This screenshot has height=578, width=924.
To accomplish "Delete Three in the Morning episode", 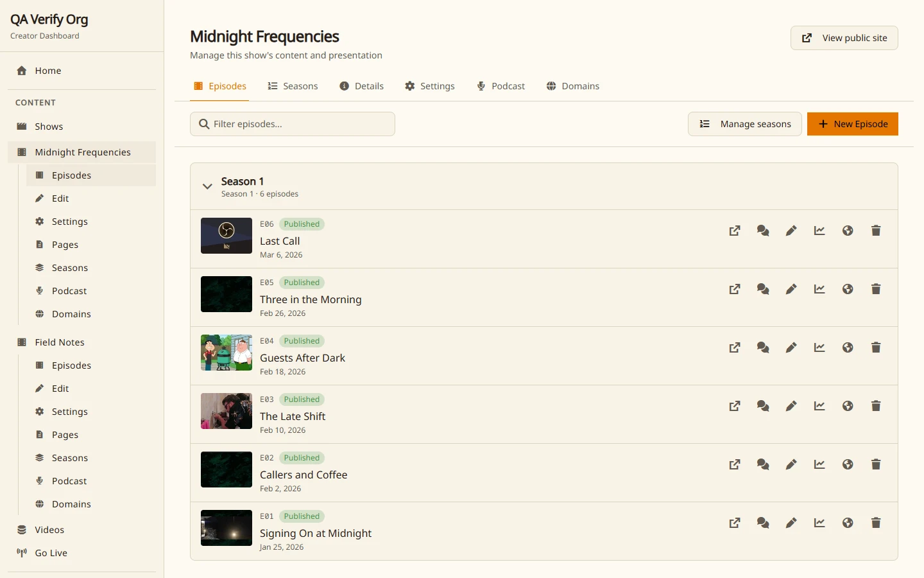I will pyautogui.click(x=876, y=289).
